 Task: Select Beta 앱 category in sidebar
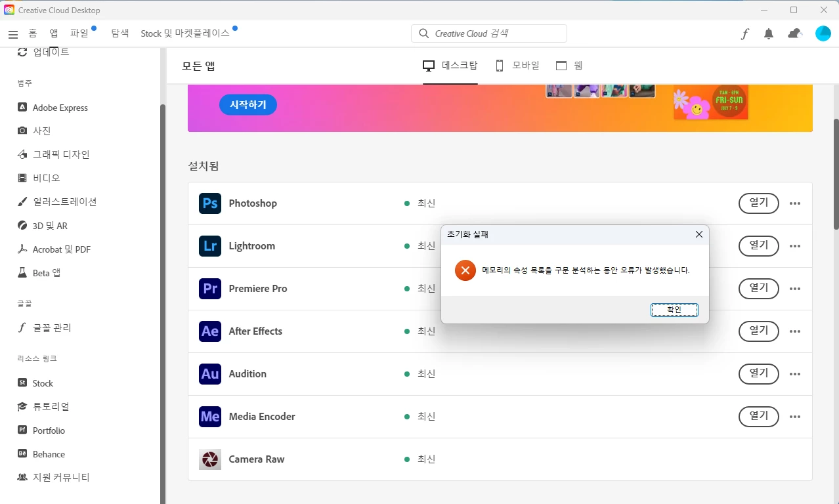pyautogui.click(x=39, y=273)
